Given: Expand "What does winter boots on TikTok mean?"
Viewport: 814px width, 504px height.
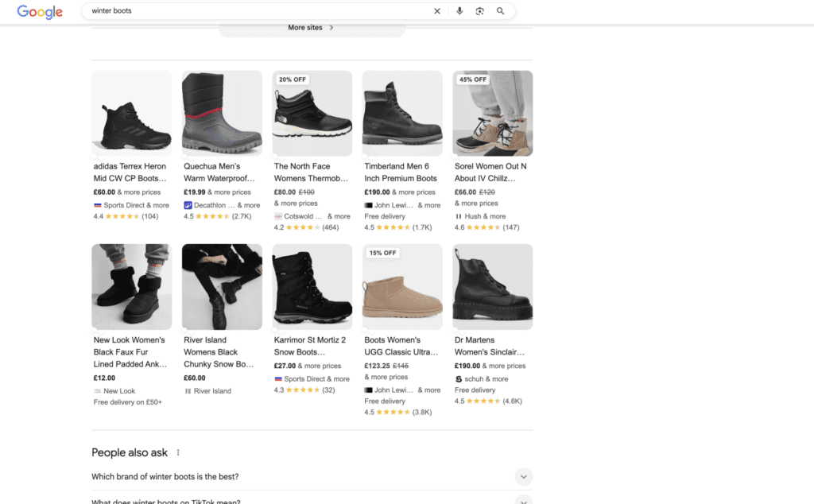Looking at the screenshot, I should coord(523,500).
